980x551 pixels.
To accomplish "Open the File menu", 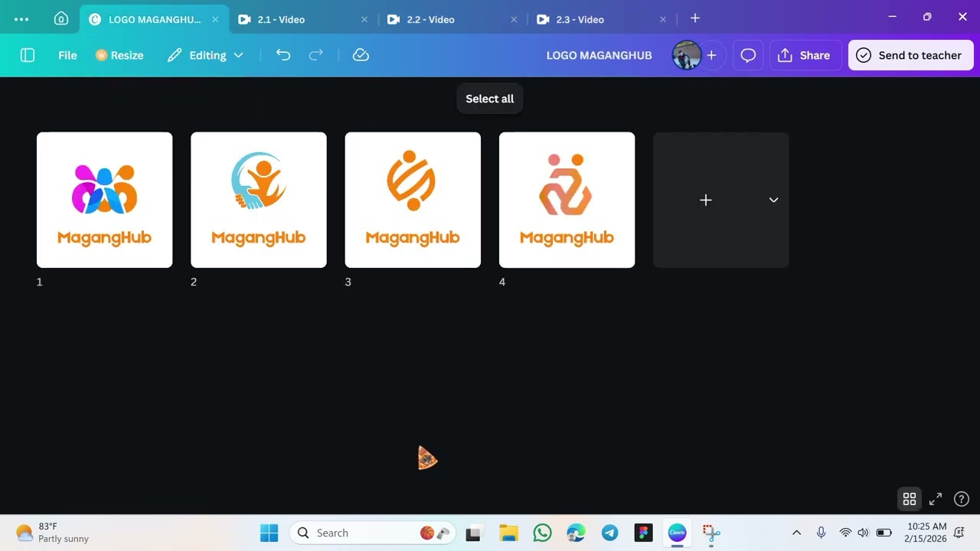I will click(67, 55).
